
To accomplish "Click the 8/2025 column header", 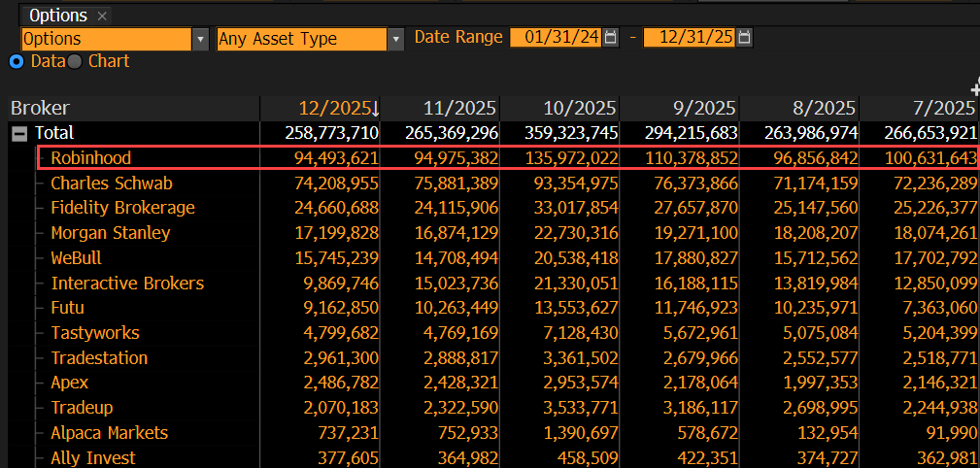I will (x=799, y=108).
